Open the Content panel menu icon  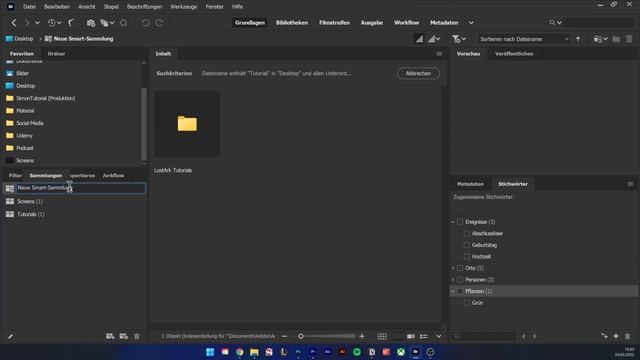click(x=439, y=54)
